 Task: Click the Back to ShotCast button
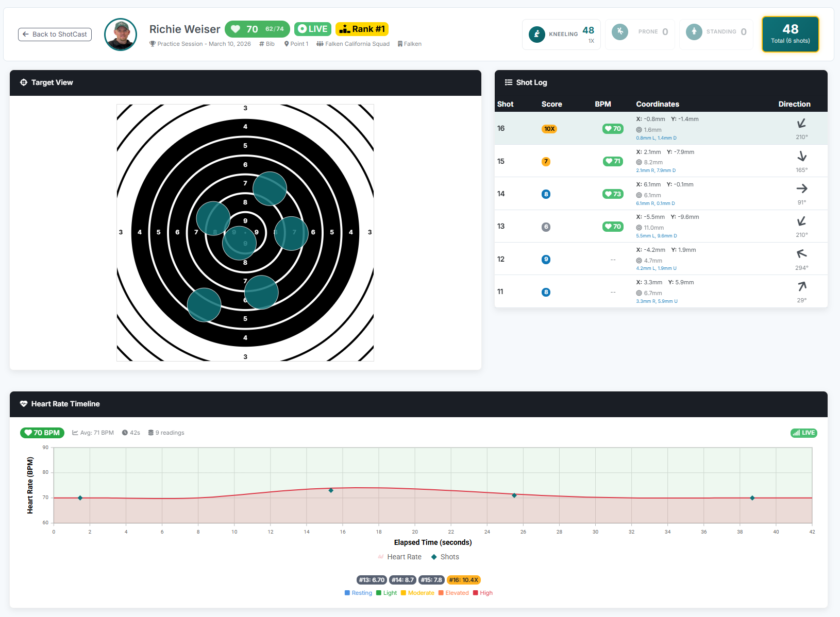tap(55, 34)
